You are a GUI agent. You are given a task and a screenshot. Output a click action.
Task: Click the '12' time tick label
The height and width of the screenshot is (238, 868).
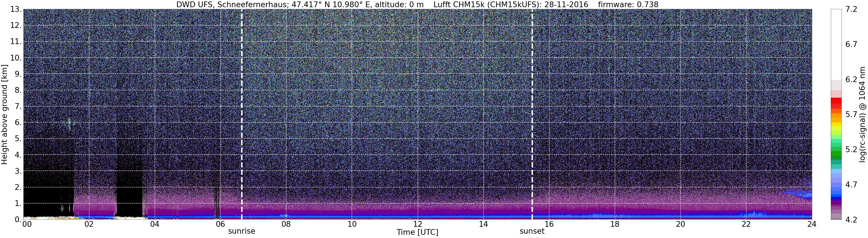coord(417,224)
